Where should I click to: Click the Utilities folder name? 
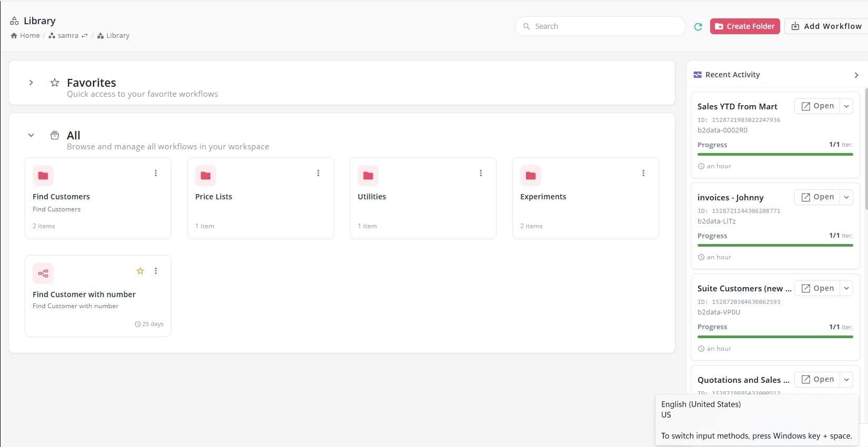point(372,197)
